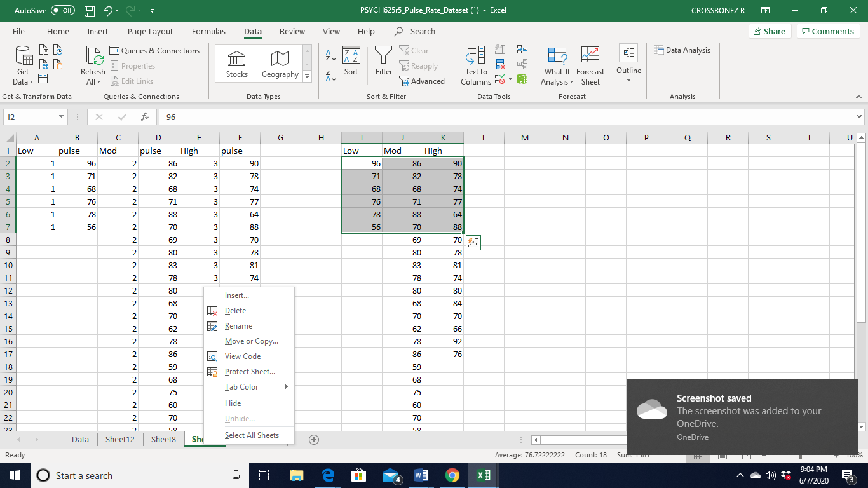Open Google Chrome from the taskbar
868x488 pixels.
click(x=452, y=475)
